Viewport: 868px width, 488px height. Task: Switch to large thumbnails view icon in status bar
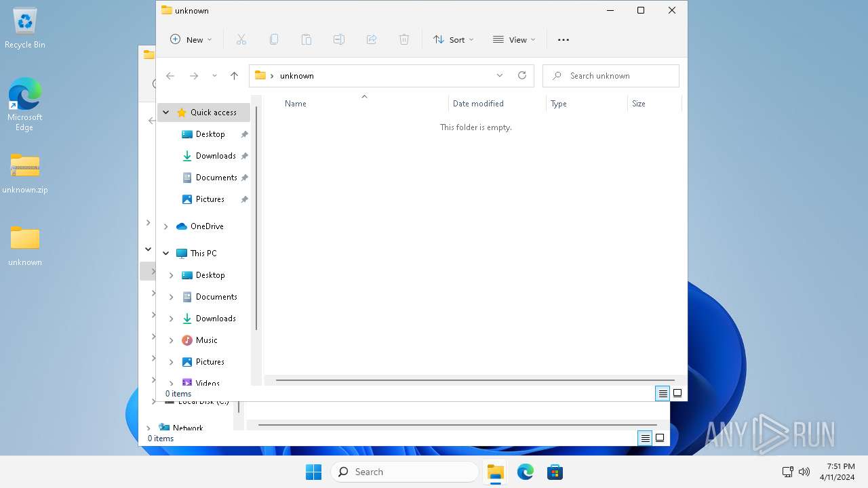click(677, 393)
